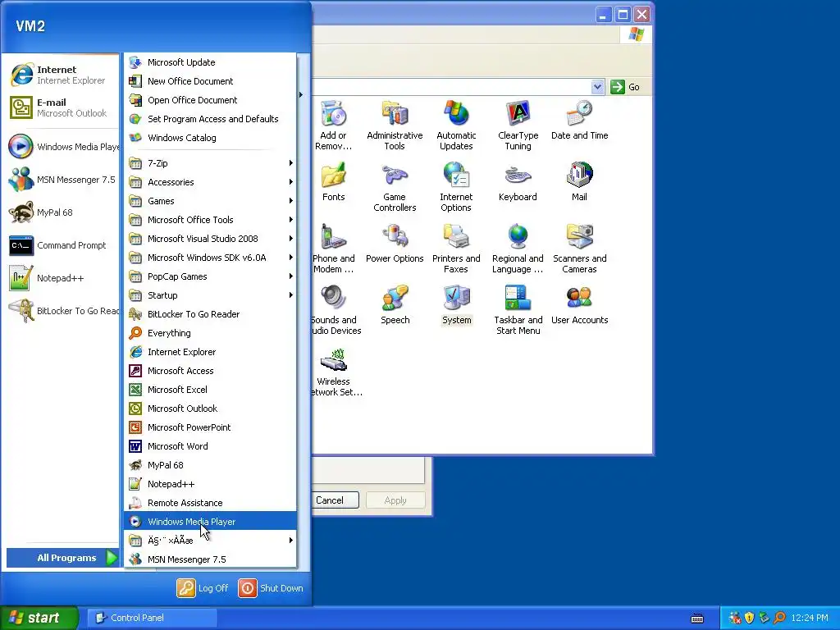Open the System applet
This screenshot has height=630, width=840.
(456, 305)
